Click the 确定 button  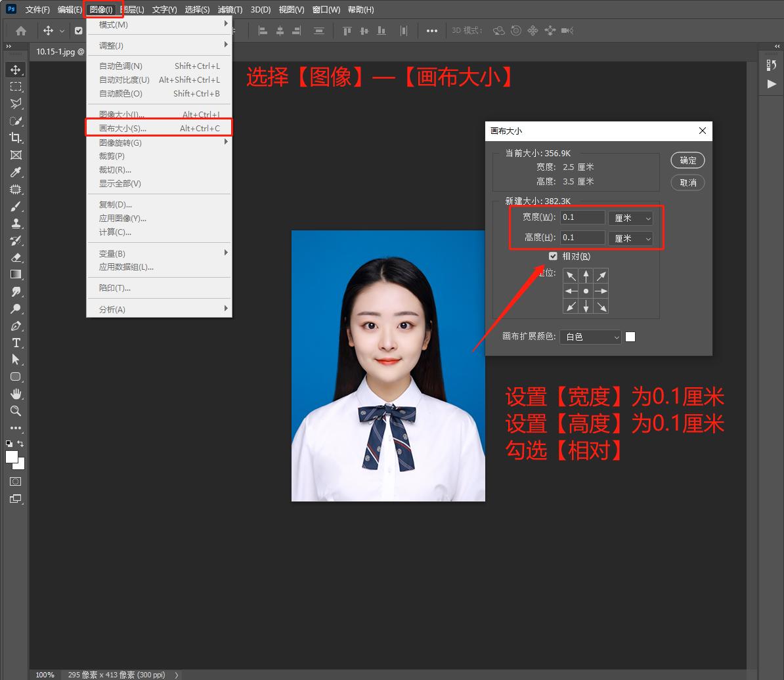click(x=687, y=160)
